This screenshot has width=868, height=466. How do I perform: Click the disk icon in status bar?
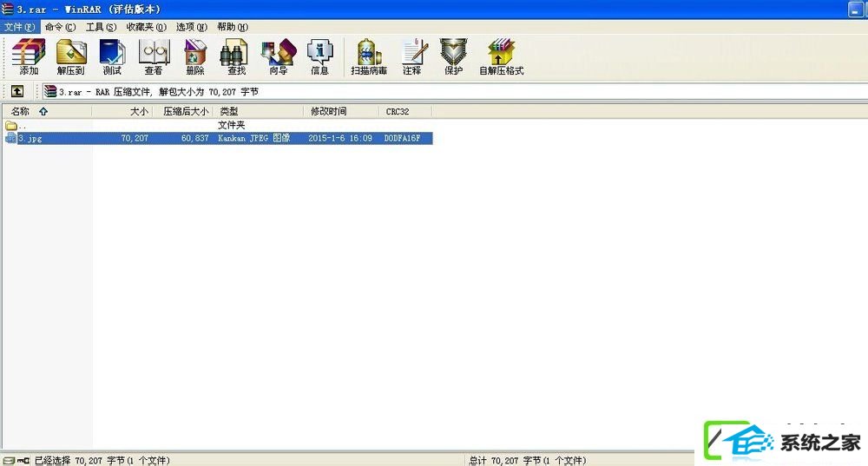[9, 461]
